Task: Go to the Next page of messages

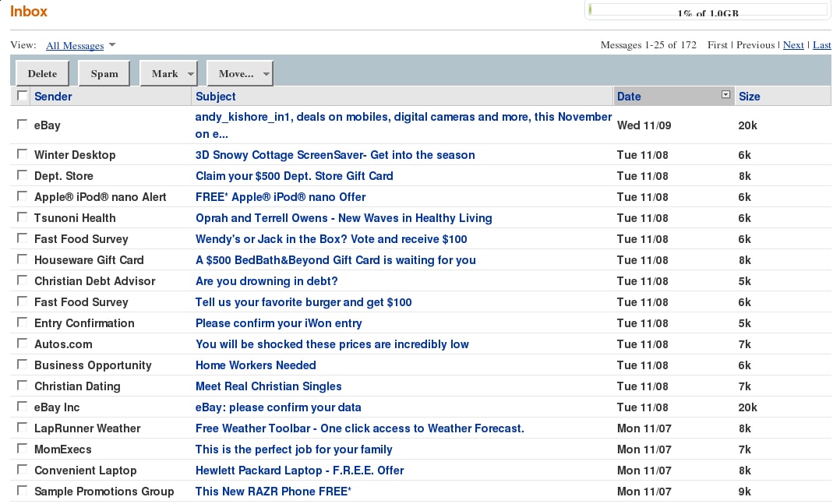Action: pyautogui.click(x=793, y=45)
